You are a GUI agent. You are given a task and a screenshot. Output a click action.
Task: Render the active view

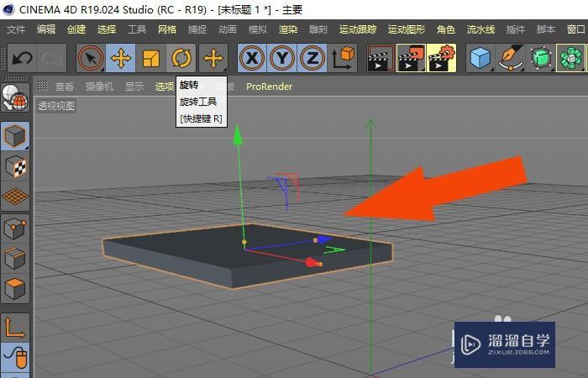[381, 58]
